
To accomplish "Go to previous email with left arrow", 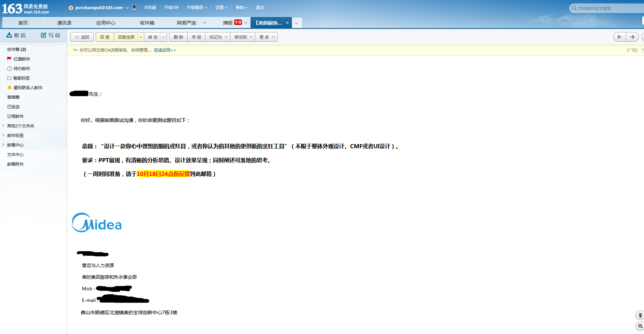I will 620,37.
